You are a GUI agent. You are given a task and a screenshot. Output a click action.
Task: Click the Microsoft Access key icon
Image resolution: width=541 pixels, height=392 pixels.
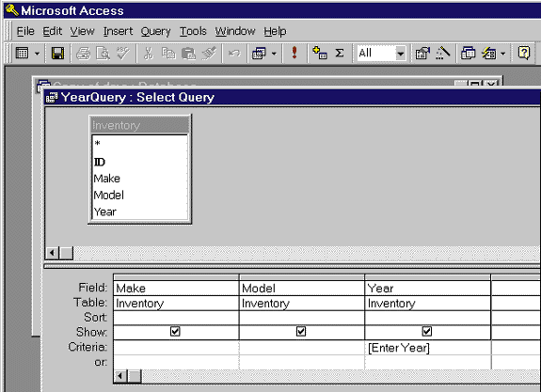pyautogui.click(x=12, y=10)
